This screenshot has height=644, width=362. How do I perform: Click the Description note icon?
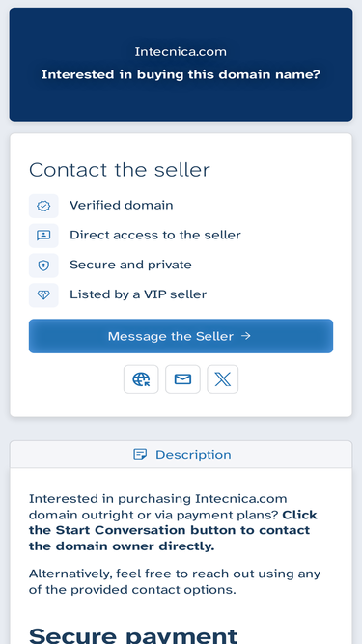(140, 454)
